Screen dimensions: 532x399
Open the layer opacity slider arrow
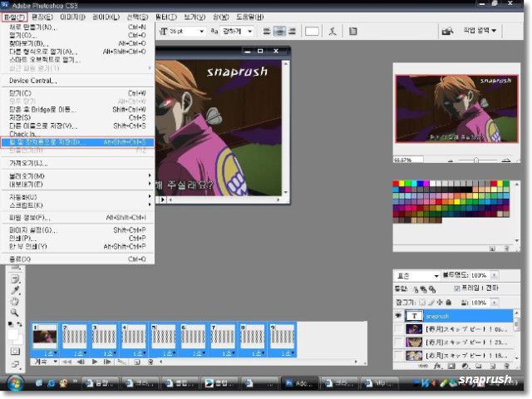coord(494,275)
